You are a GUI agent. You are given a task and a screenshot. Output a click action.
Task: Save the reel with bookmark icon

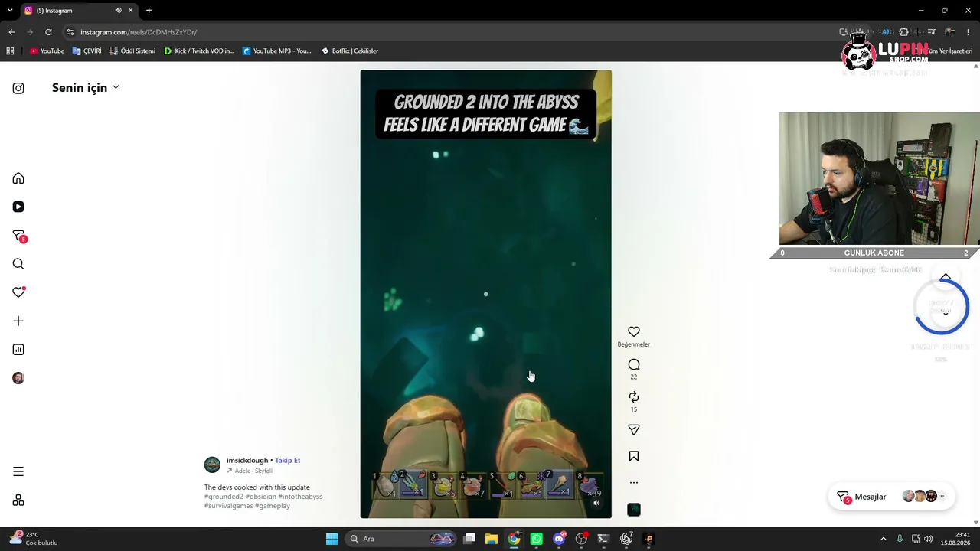coord(634,456)
